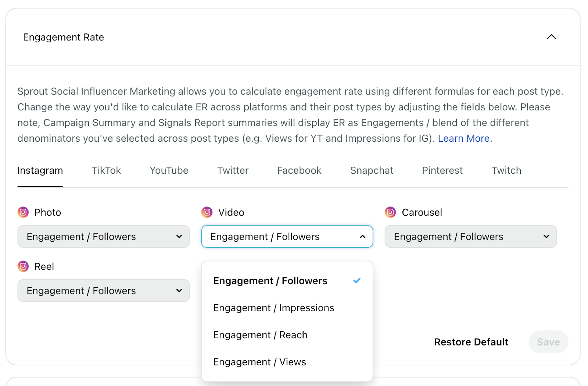Collapse the Engagement Rate section chevron
Viewport: 588px width, 386px height.
coord(551,37)
